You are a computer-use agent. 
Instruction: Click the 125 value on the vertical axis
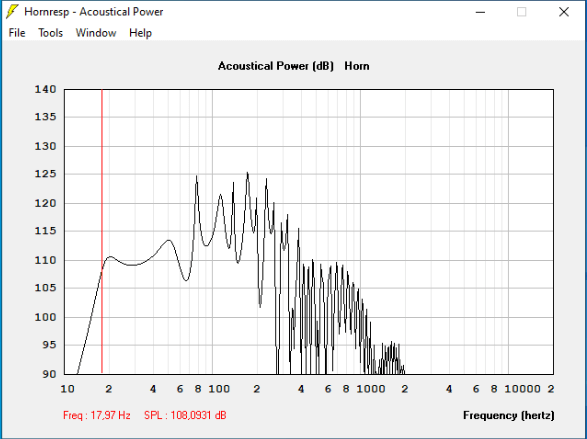45,174
